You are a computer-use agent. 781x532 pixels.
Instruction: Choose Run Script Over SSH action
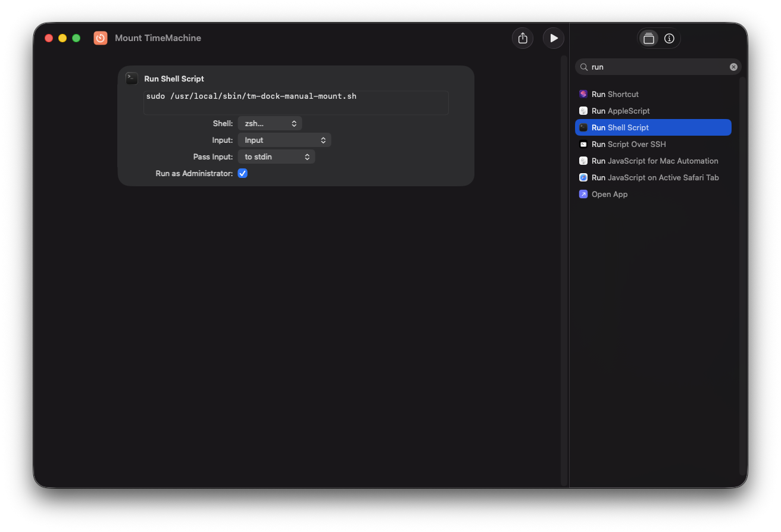click(628, 144)
